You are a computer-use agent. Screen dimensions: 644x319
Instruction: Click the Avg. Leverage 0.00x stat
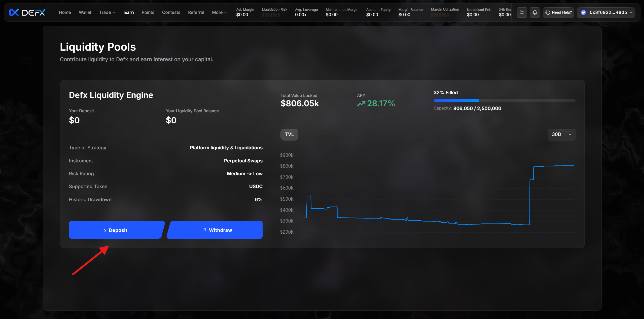click(x=306, y=12)
